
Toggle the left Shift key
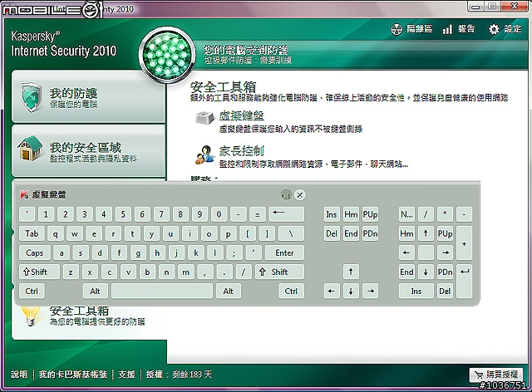(x=39, y=272)
